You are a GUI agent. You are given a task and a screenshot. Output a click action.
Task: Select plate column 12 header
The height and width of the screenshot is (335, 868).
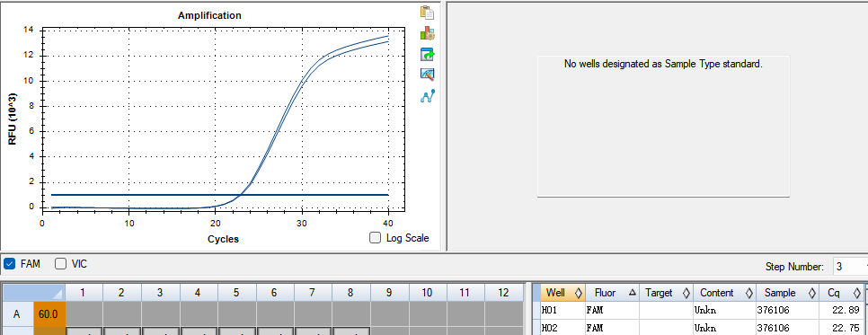504,293
